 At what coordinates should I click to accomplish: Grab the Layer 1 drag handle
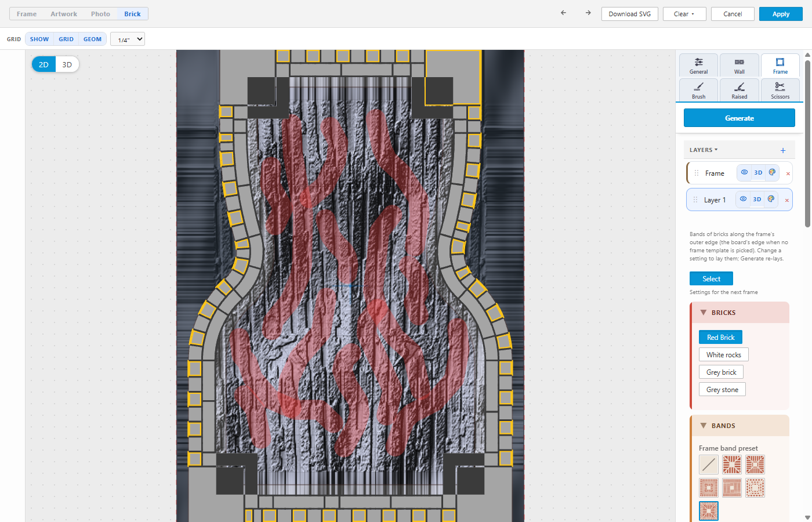(695, 200)
